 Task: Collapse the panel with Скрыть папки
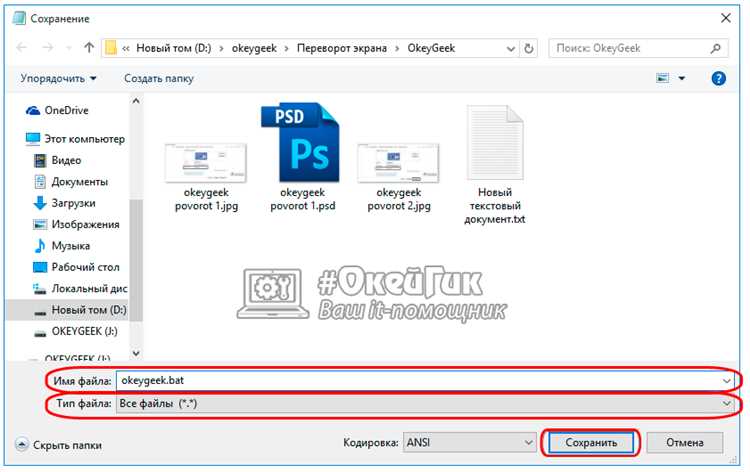point(59,445)
